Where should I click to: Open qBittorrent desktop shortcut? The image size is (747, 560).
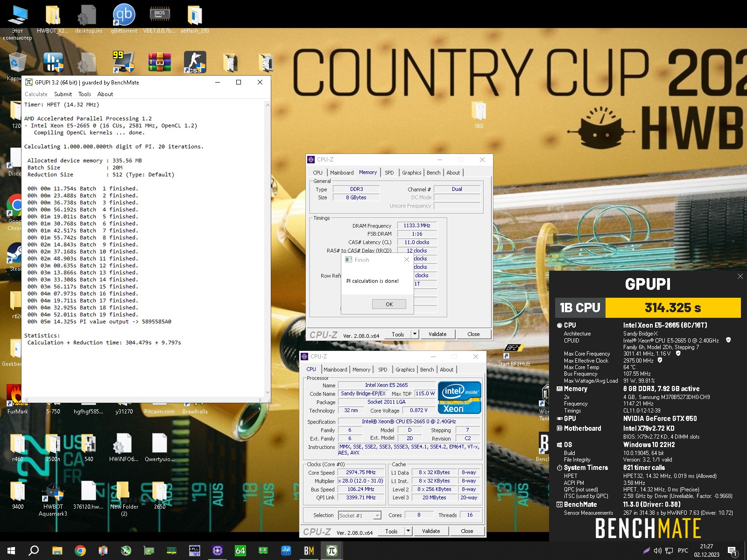coord(124,19)
